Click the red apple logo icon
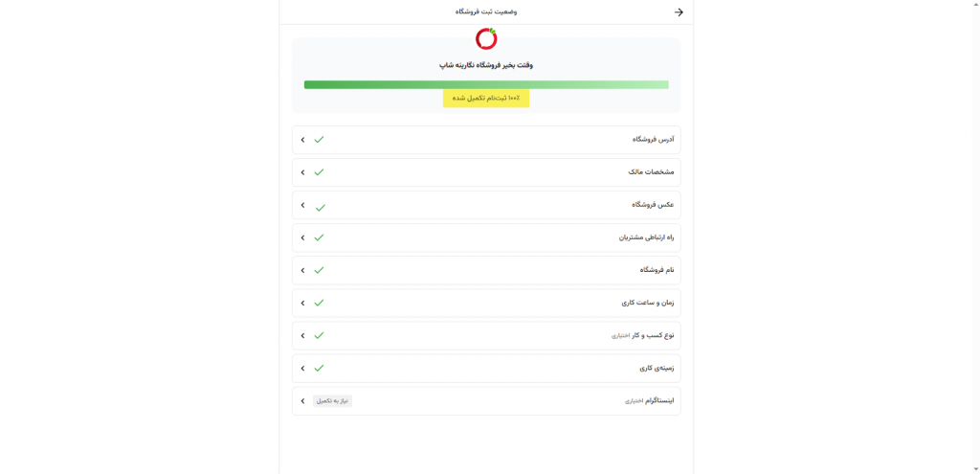980x474 pixels. [486, 39]
